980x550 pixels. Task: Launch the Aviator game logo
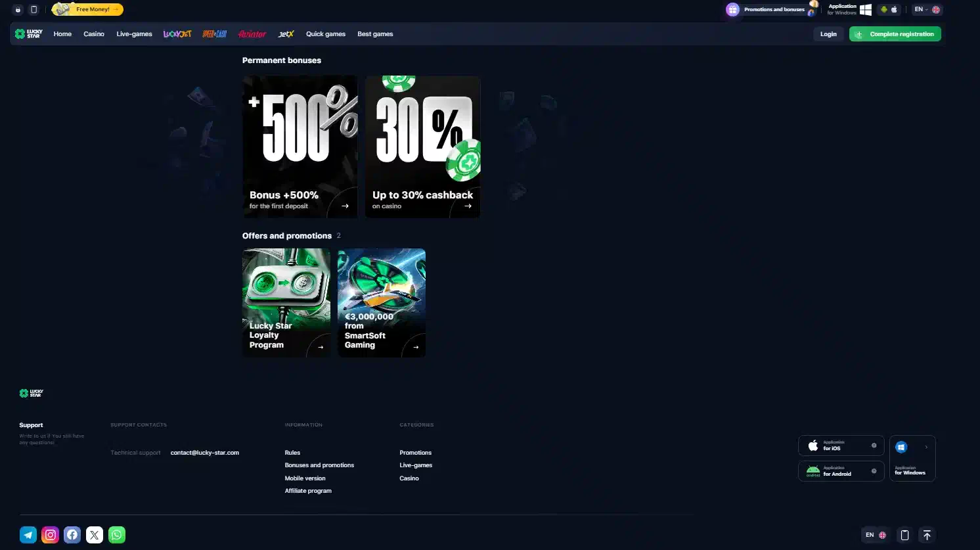pyautogui.click(x=252, y=34)
